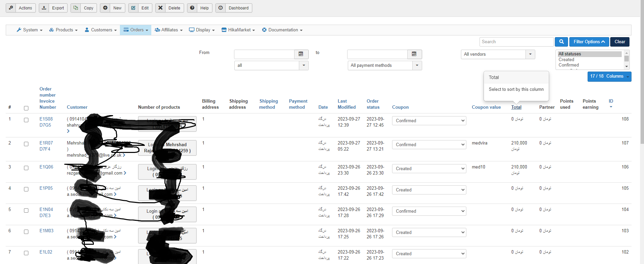The width and height of the screenshot is (644, 264).
Task: Open the From date calendar picker
Action: (301, 54)
